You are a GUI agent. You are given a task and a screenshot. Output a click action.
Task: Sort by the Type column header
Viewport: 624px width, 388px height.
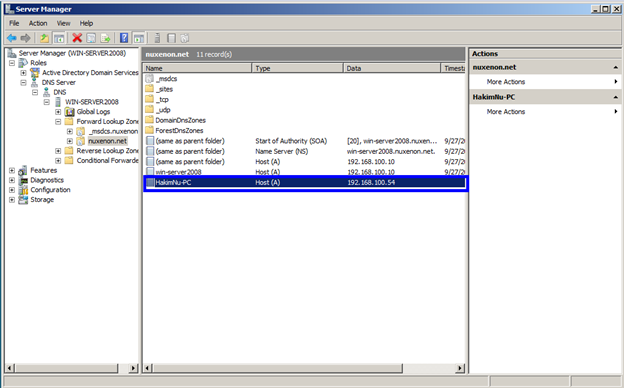(x=297, y=68)
